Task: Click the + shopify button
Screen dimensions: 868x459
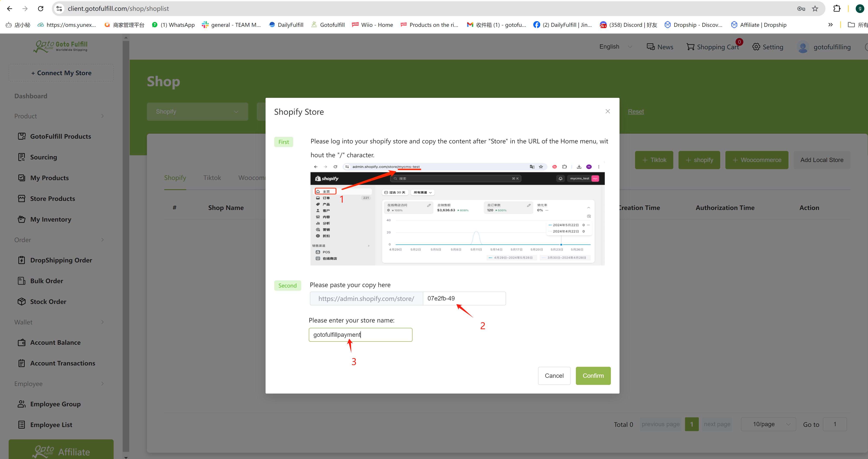Action: [699, 160]
